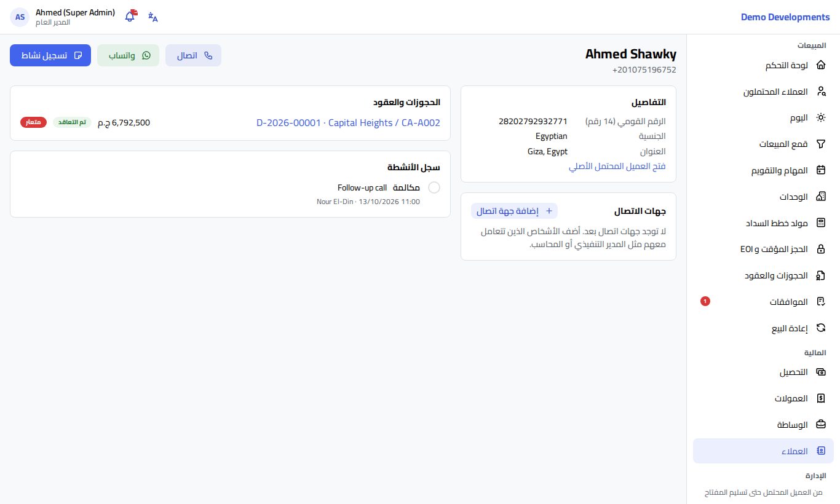
Task: Click the home icon beside لوحة التحكم
Action: tap(820, 65)
